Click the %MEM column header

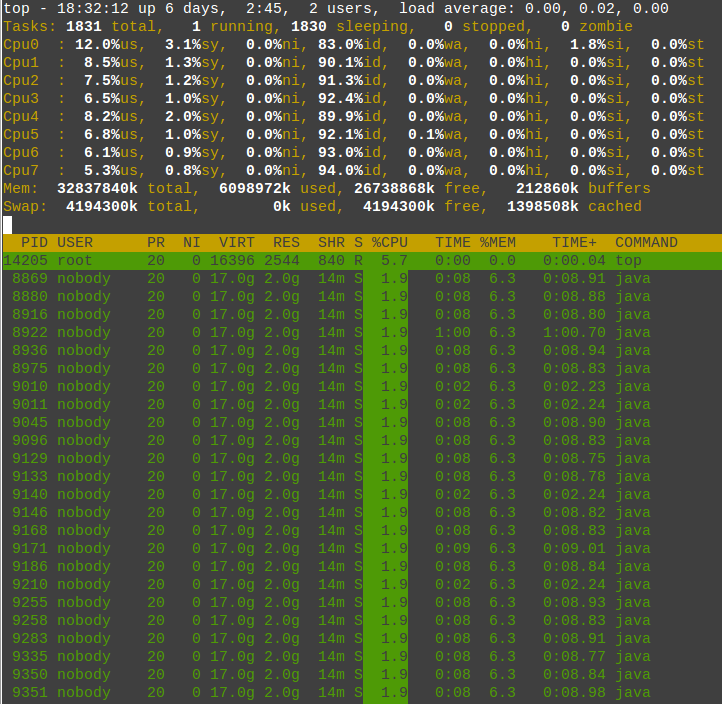(497, 242)
